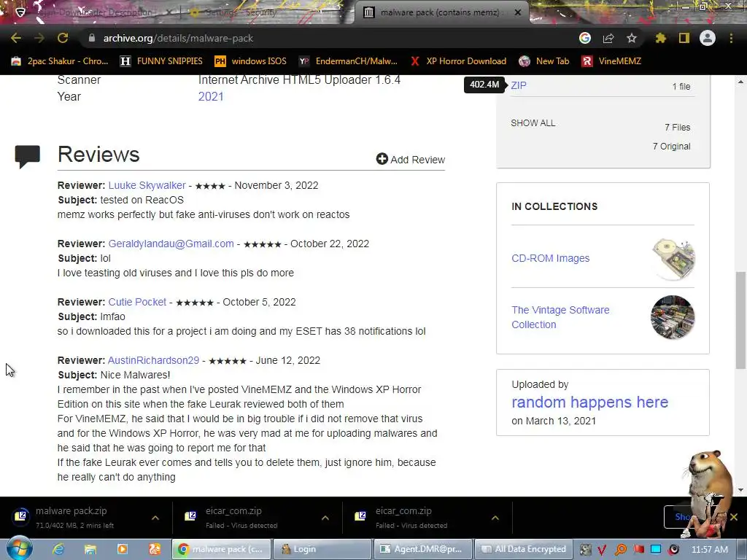The width and height of the screenshot is (747, 560).
Task: Open the Extensions puzzle icon
Action: coord(660,38)
